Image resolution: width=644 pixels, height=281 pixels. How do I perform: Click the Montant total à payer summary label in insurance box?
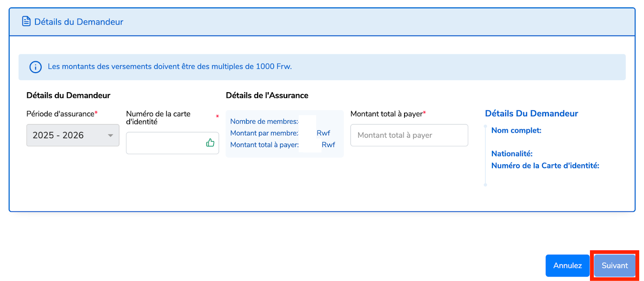point(264,145)
